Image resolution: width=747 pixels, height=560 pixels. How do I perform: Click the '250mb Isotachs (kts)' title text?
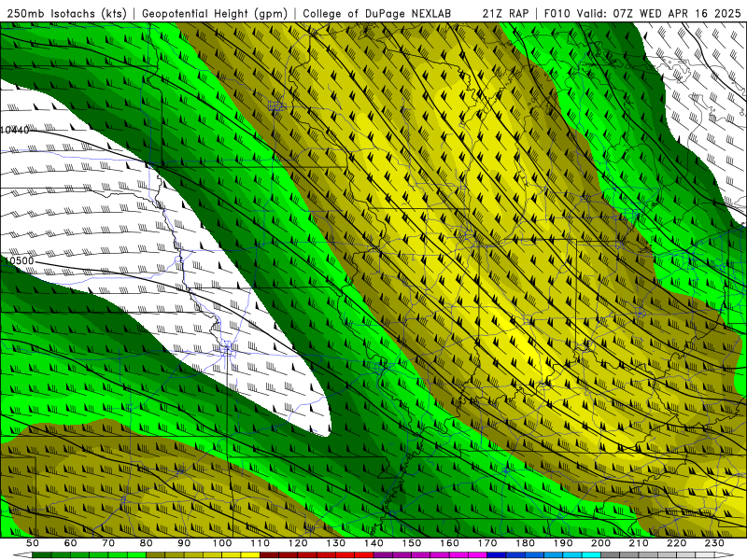pyautogui.click(x=66, y=13)
